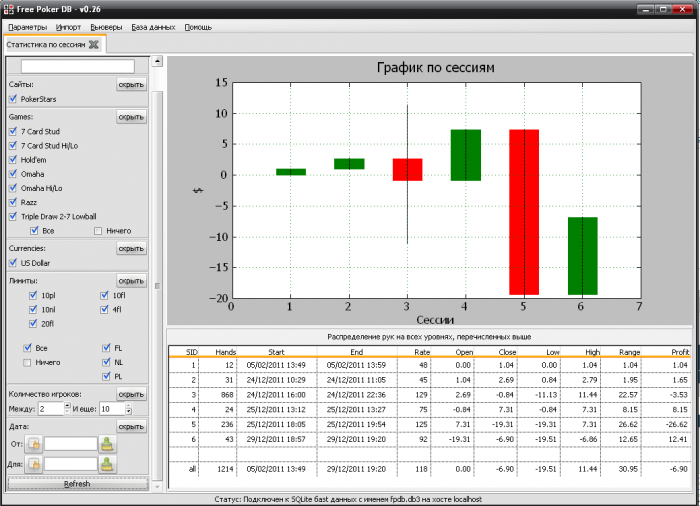700x506 pixels.
Task: Click the status bar connection text
Action: point(348,499)
